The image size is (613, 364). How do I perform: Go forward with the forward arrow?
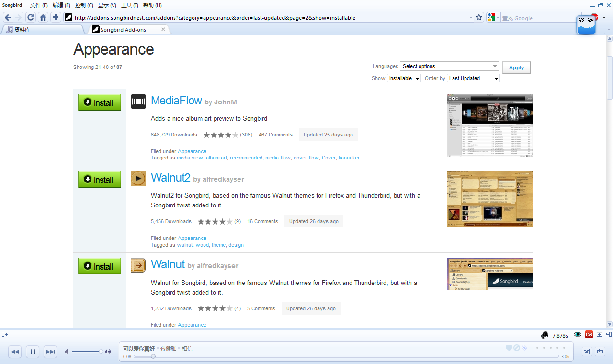18,17
